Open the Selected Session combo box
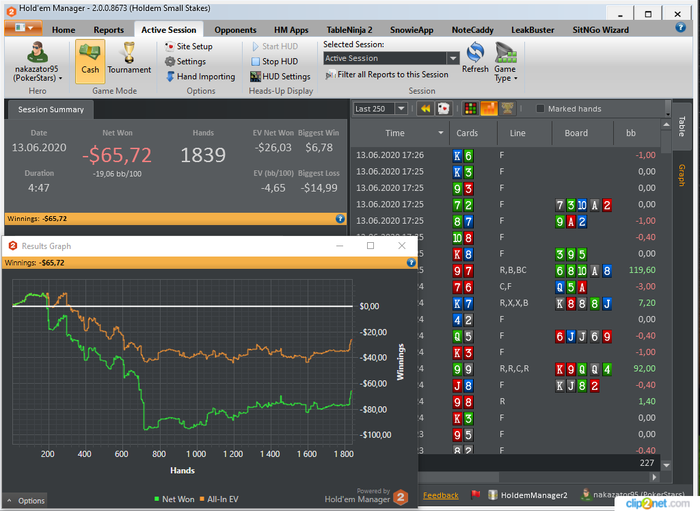The height and width of the screenshot is (511, 700). pos(391,58)
